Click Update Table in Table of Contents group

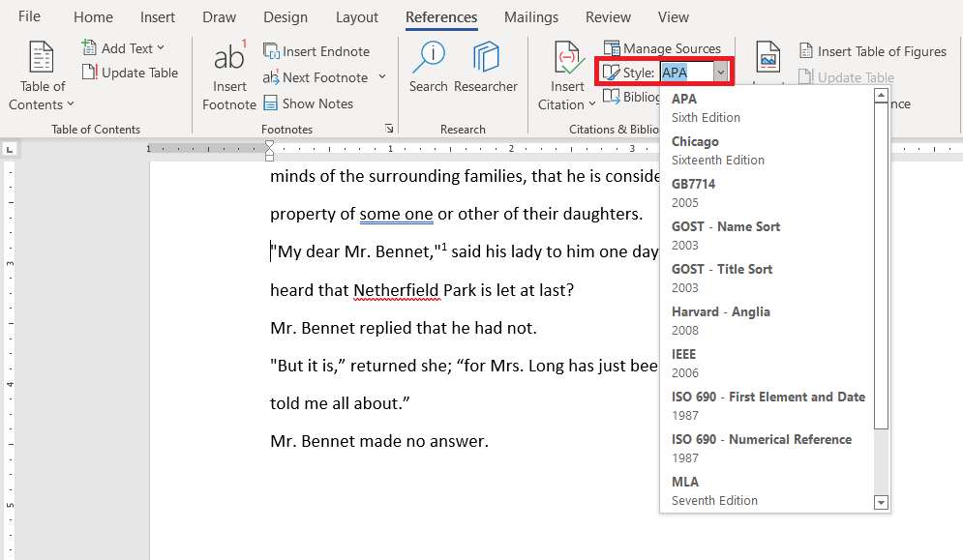point(131,73)
